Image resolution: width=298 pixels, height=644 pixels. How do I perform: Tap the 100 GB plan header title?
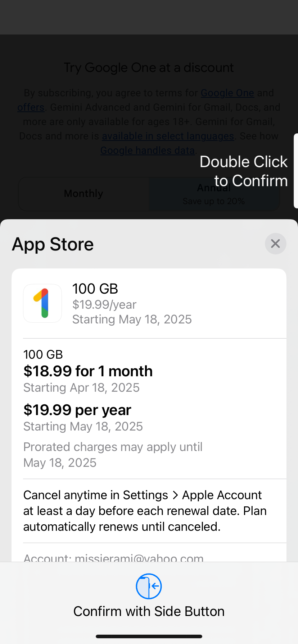click(x=95, y=289)
